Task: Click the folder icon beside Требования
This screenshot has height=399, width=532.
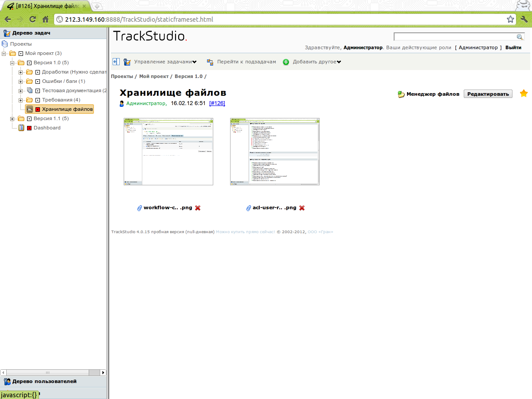Action: [x=30, y=100]
